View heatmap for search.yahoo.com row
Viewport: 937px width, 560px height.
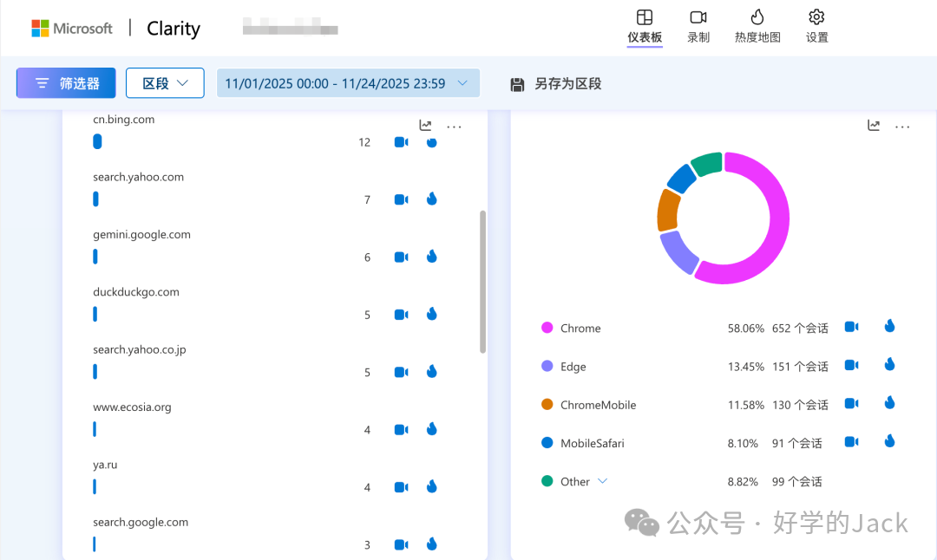[x=431, y=199]
